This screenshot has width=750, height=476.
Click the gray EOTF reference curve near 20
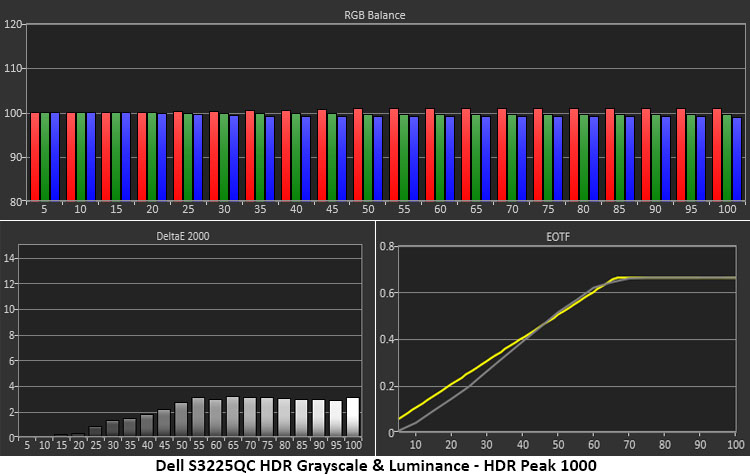click(x=451, y=400)
